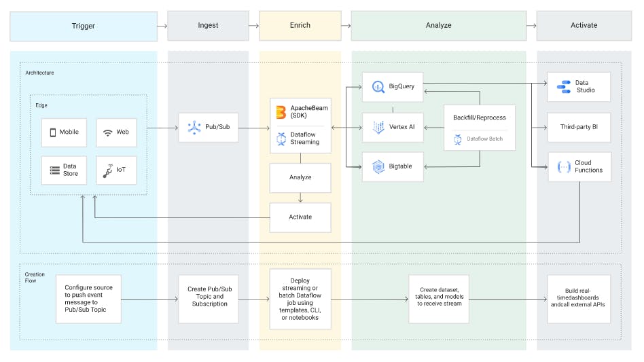Image resolution: width=644 pixels, height=362 pixels.
Task: Click the Cloud Functions label text
Action: (x=588, y=166)
